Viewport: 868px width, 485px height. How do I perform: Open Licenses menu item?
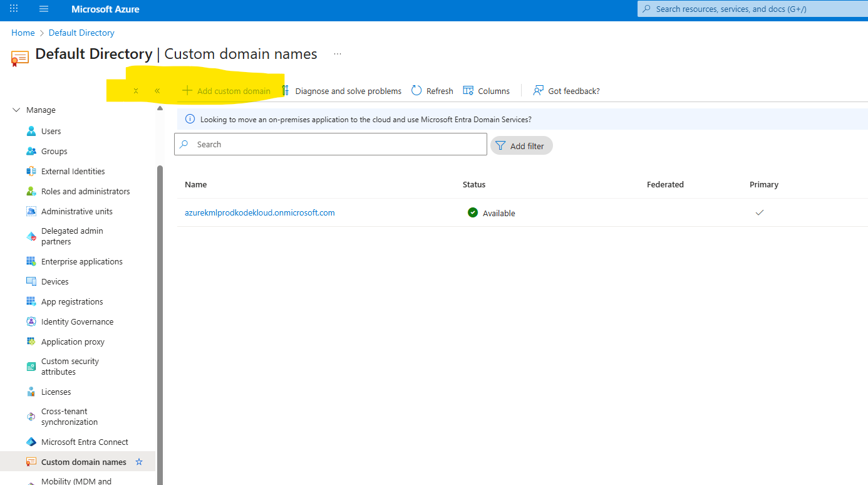[x=56, y=392]
